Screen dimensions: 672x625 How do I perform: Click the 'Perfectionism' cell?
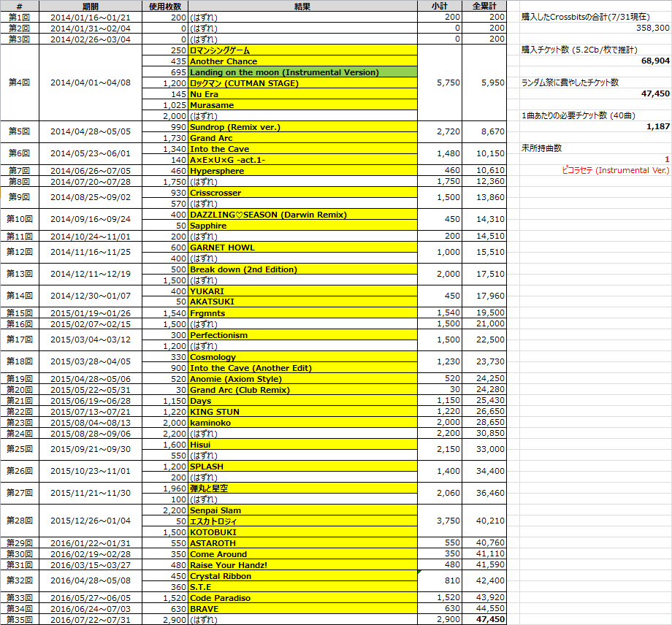coord(302,335)
